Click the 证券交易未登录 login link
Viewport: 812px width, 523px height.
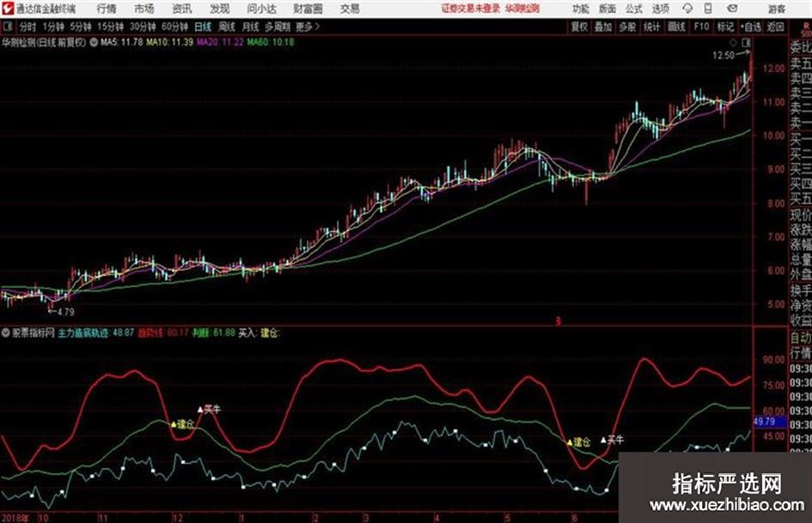(471, 9)
